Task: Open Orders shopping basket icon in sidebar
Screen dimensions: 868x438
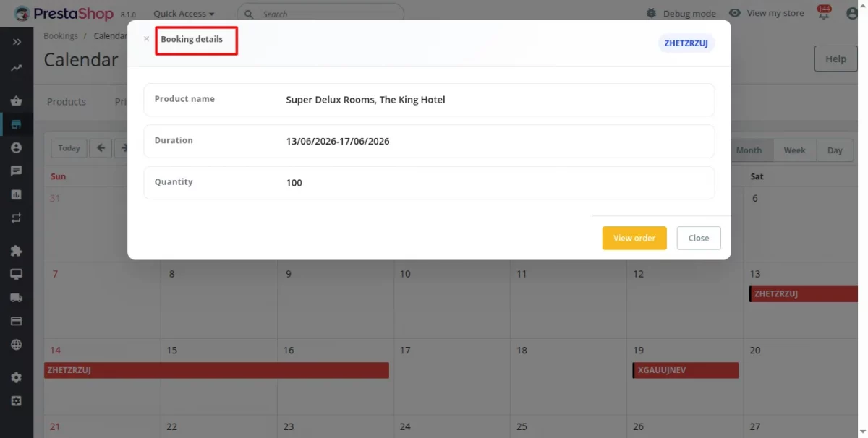Action: (x=17, y=100)
